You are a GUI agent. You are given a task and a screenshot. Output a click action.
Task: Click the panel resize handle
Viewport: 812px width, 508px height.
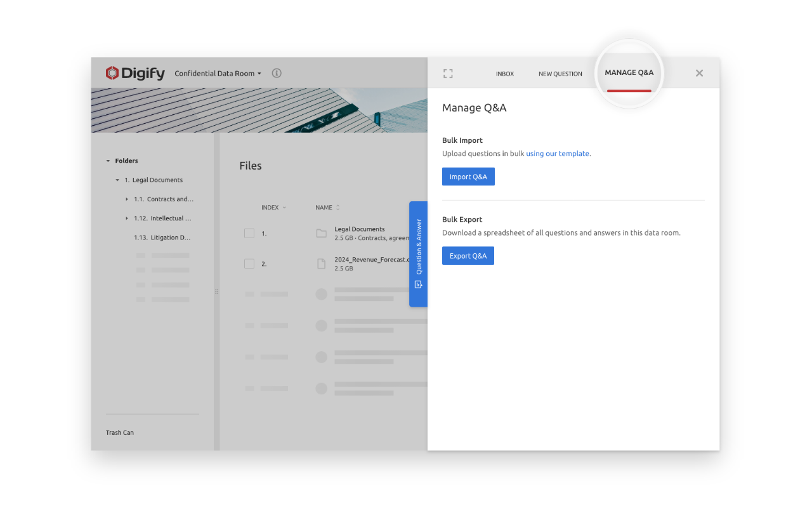point(216,291)
